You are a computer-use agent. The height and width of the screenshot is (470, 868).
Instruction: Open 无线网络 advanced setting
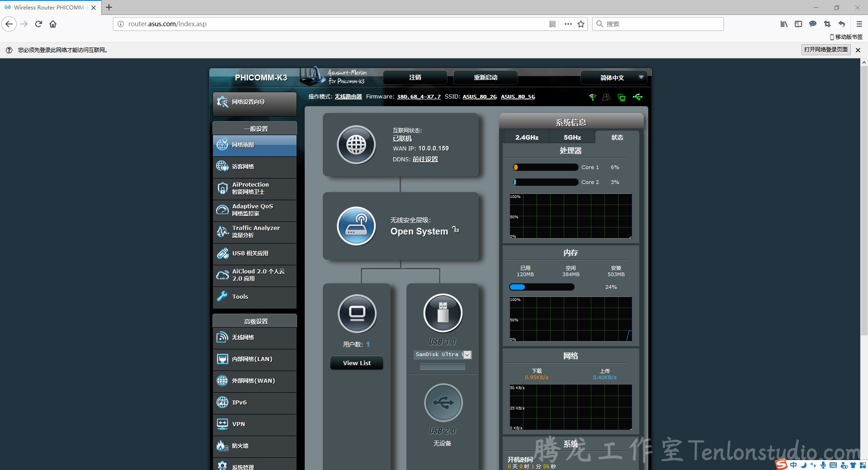point(255,338)
